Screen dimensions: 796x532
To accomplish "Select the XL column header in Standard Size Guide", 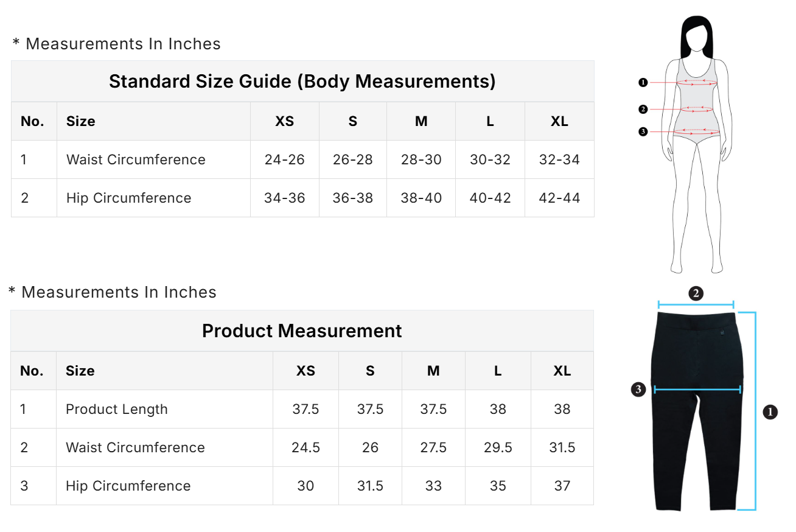I will point(559,122).
